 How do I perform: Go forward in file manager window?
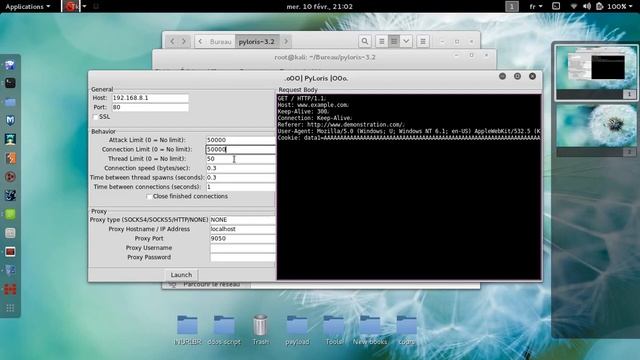pyautogui.click(x=184, y=41)
